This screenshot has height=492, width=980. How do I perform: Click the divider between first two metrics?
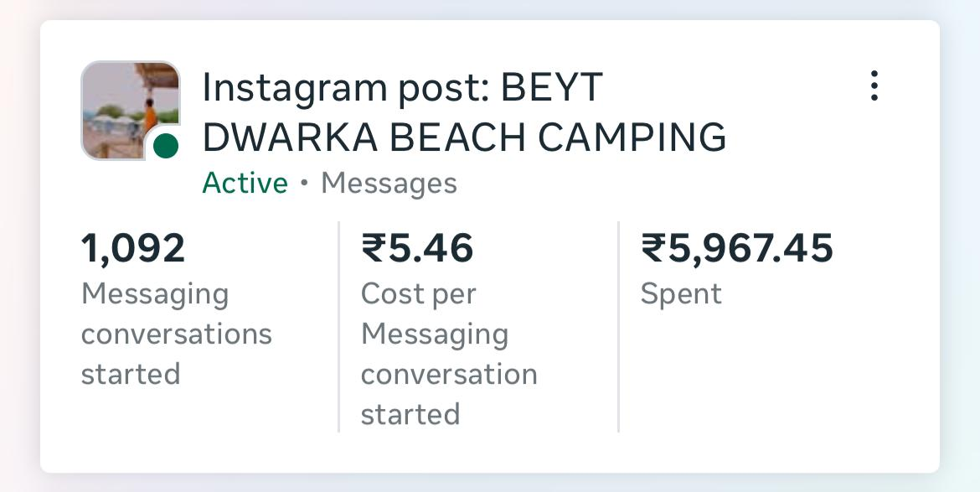click(339, 327)
